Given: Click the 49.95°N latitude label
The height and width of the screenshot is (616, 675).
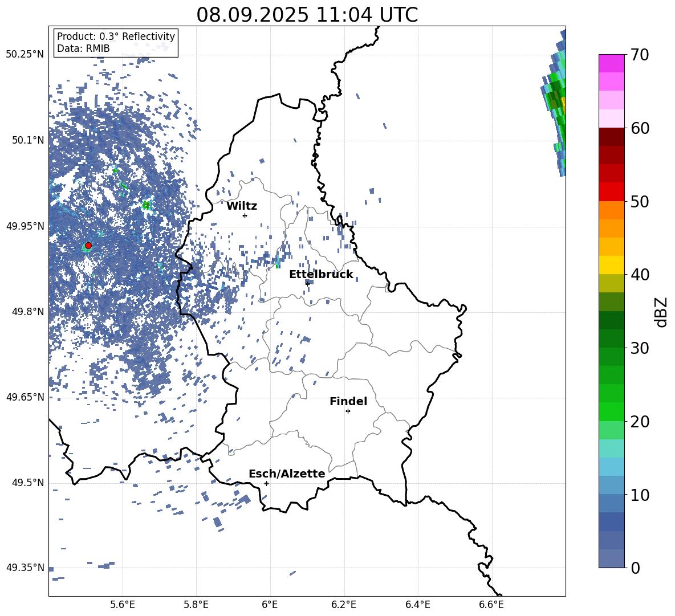Looking at the screenshot, I should pyautogui.click(x=25, y=226).
